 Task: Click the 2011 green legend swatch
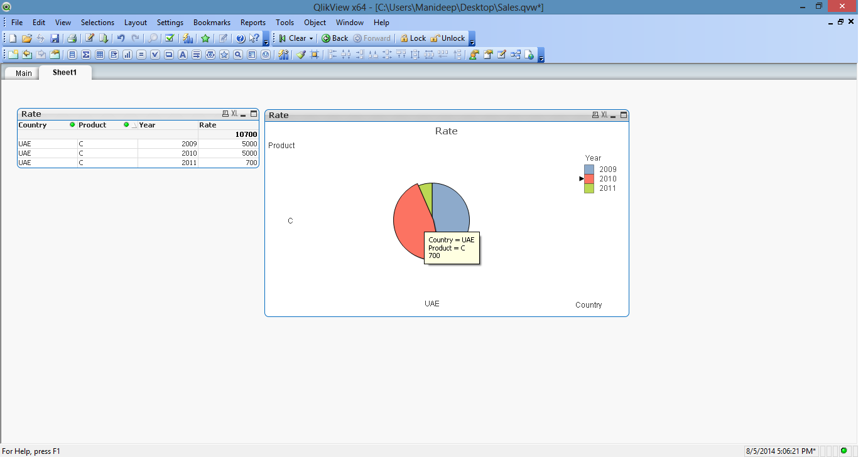click(x=589, y=188)
